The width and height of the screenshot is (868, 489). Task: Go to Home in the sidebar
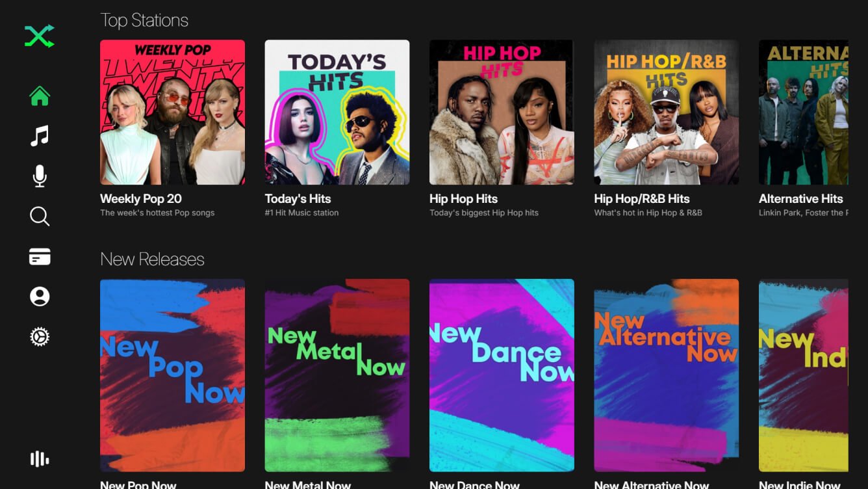(x=40, y=96)
